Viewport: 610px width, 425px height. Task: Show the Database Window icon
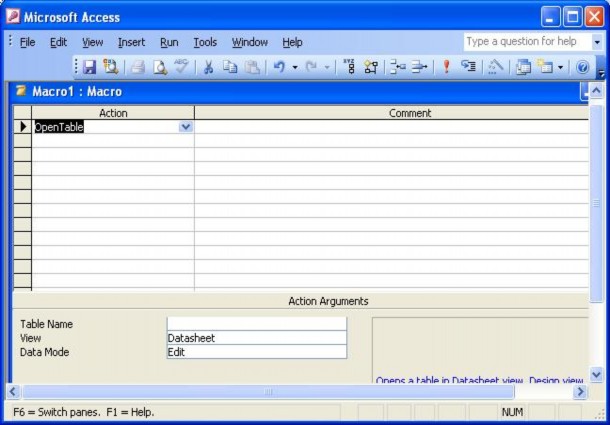coord(523,67)
